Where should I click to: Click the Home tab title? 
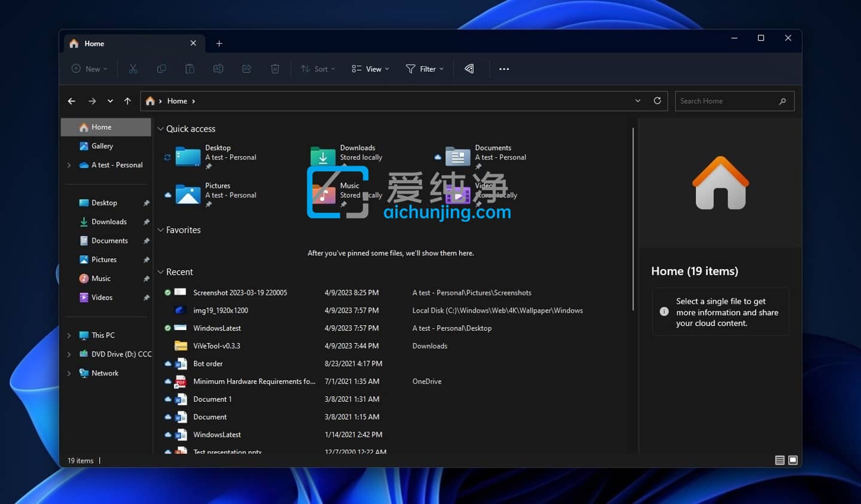coord(94,44)
